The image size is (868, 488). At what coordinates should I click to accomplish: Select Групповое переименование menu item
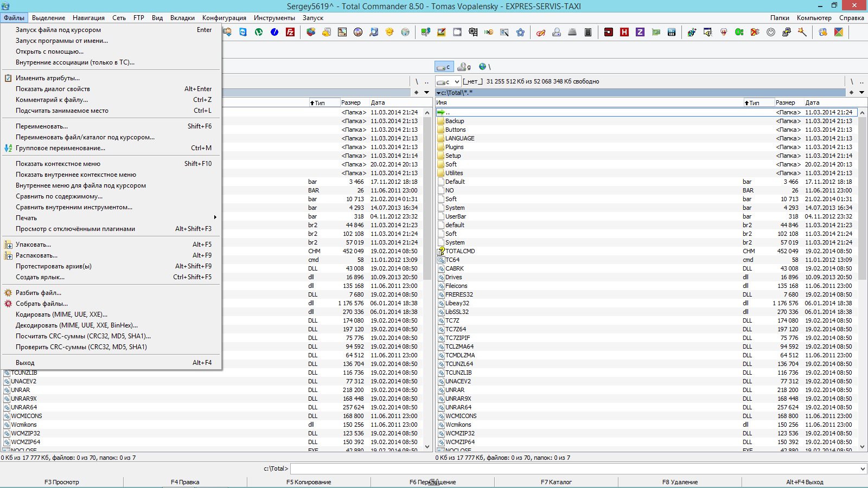pos(111,148)
